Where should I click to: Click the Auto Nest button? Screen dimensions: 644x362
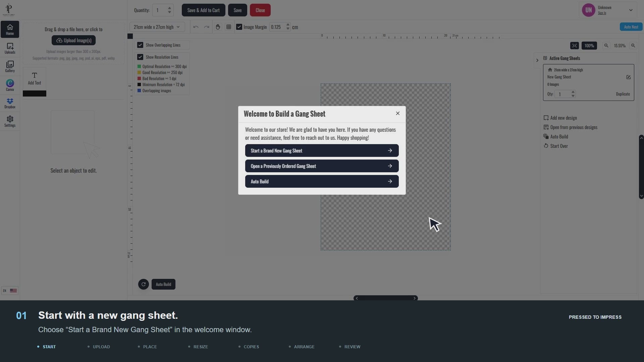[x=631, y=27]
